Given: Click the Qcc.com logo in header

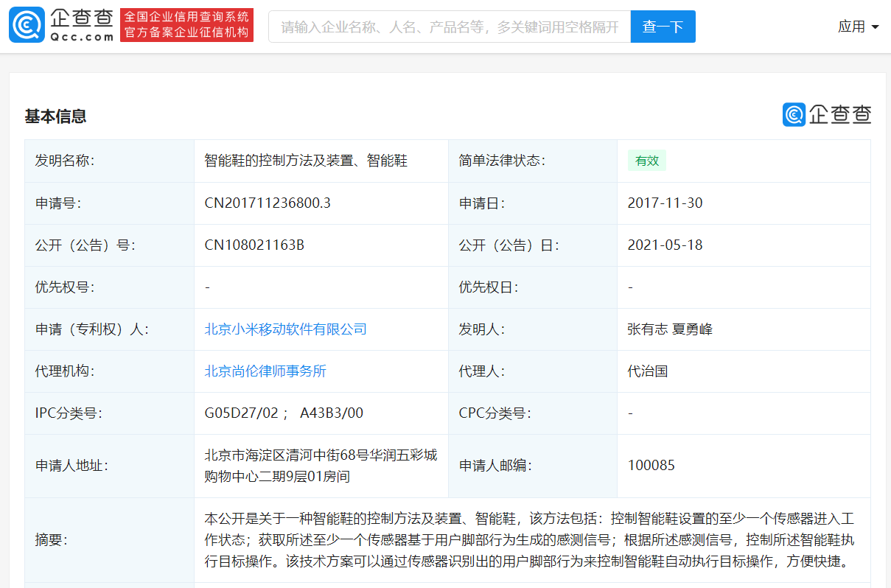Looking at the screenshot, I should 61,26.
